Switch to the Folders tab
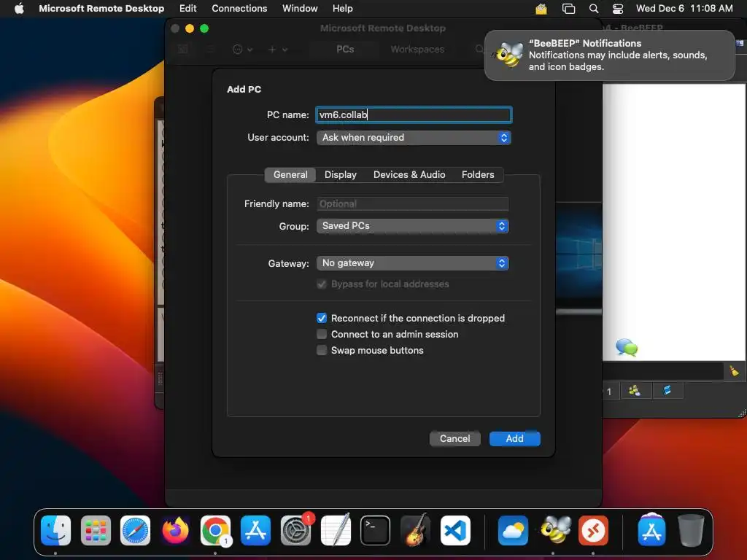Screen dimensions: 747x560 click(478, 175)
